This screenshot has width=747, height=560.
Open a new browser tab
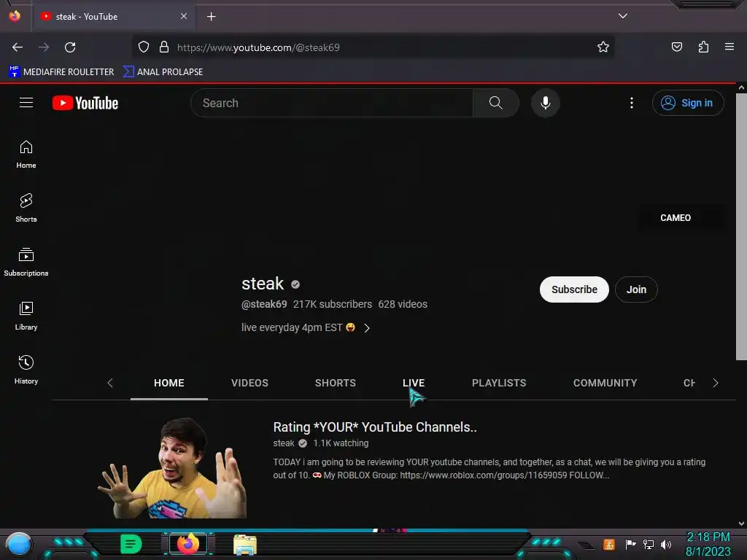click(211, 17)
